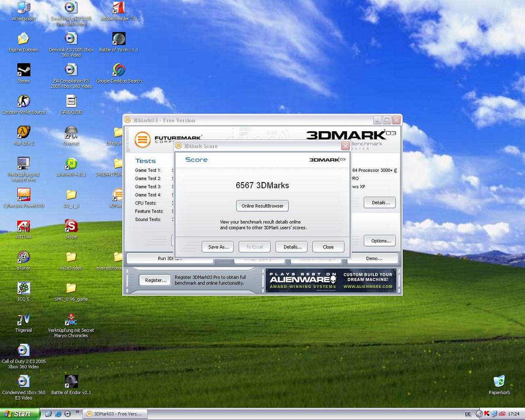Click Sound Tests label
Screen dimensions: 525x420
click(148, 219)
